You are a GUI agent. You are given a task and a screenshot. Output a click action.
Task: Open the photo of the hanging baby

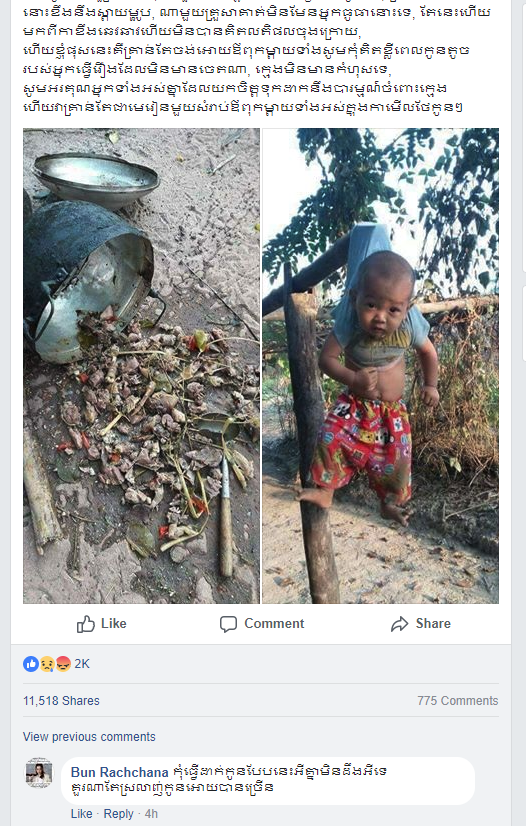380,366
